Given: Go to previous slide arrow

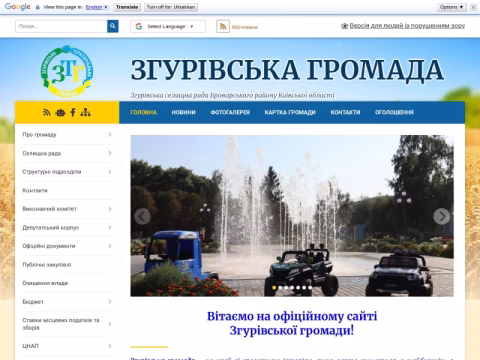Looking at the screenshot, I should coord(142,216).
